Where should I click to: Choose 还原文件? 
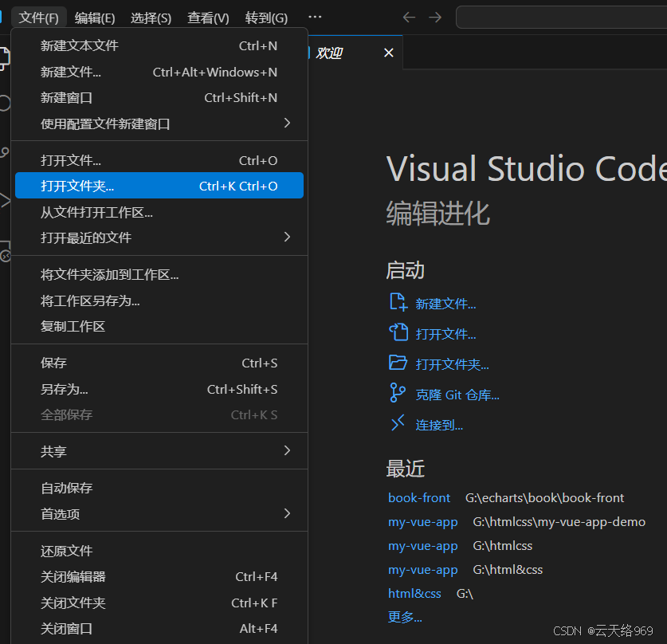(x=159, y=551)
